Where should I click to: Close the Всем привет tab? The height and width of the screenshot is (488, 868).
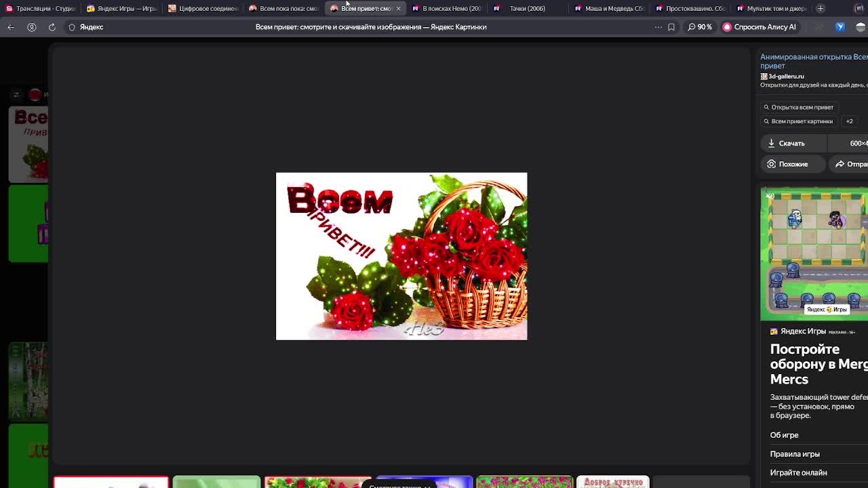pos(398,8)
